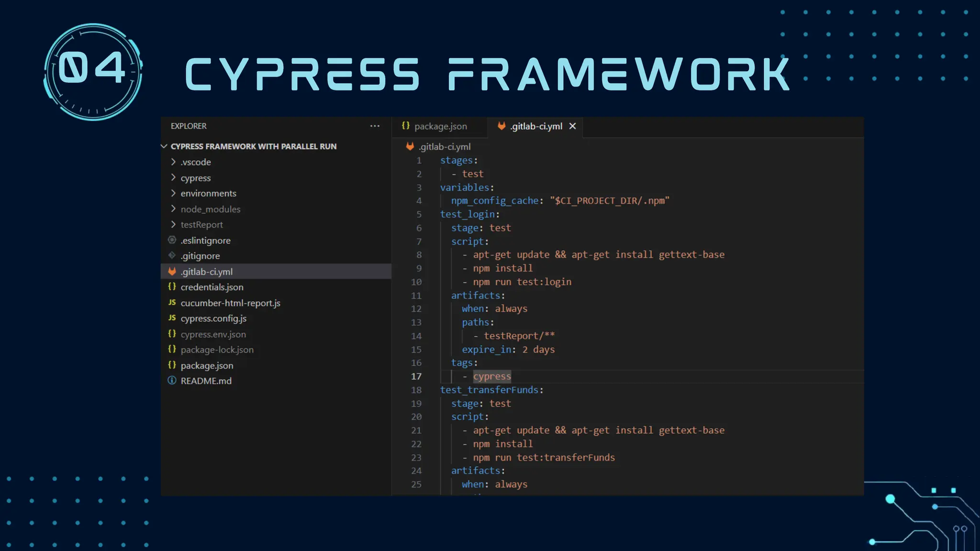Expand the environments folder
Screen dimensions: 980x551
pyautogui.click(x=173, y=193)
